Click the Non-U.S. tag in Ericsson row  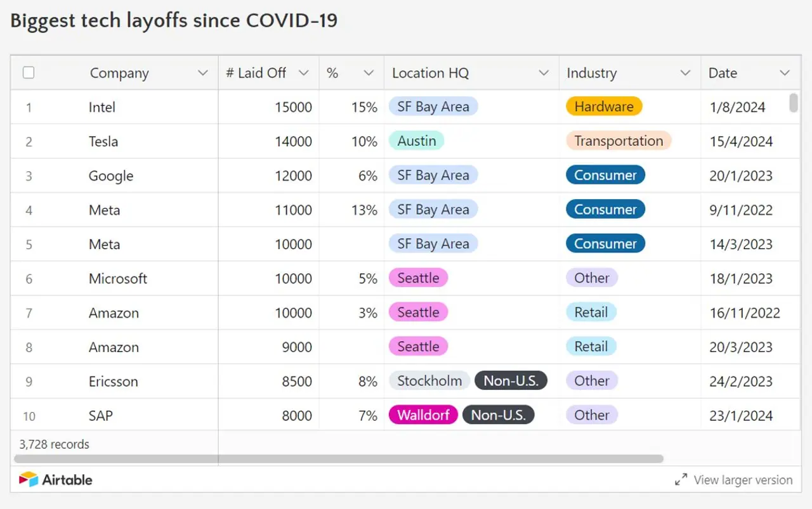click(511, 381)
